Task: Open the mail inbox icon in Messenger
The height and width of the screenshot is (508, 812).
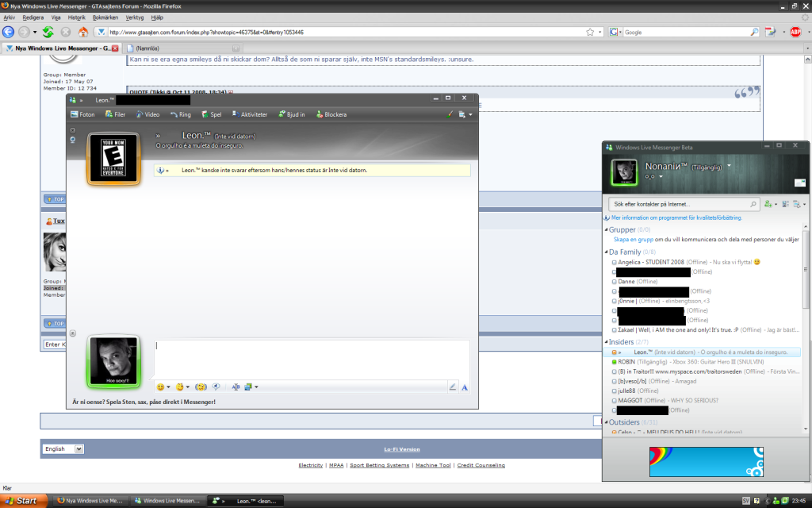Action: pos(800,183)
